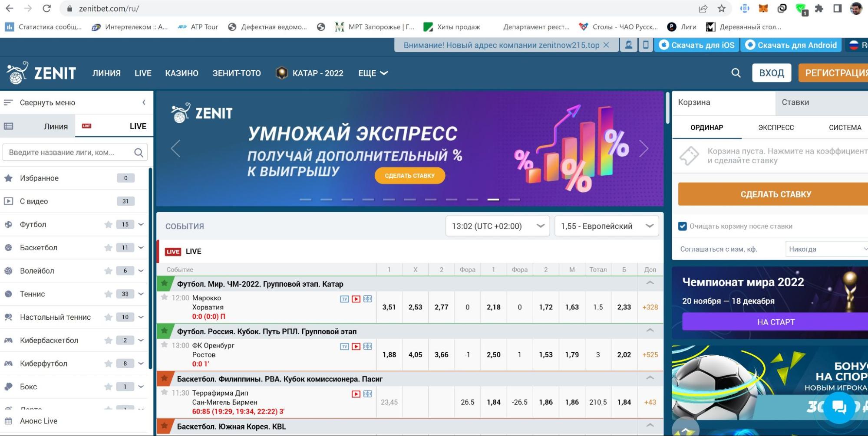Click Скачать для Android link

791,45
